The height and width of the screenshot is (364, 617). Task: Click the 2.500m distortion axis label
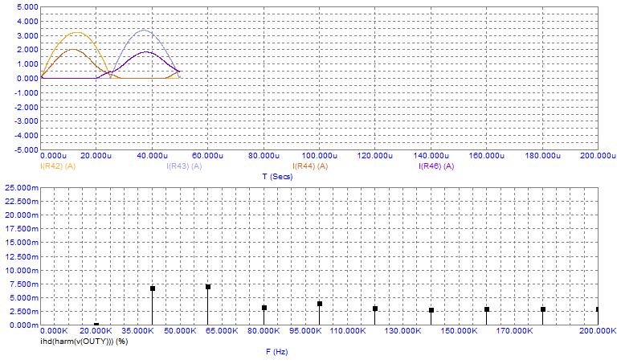tap(23, 312)
